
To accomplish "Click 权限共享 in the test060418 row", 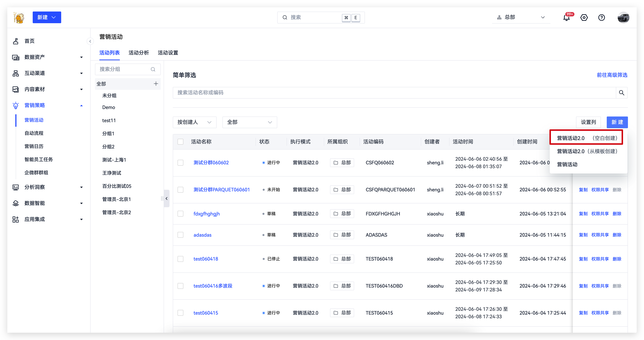I will pos(600,259).
